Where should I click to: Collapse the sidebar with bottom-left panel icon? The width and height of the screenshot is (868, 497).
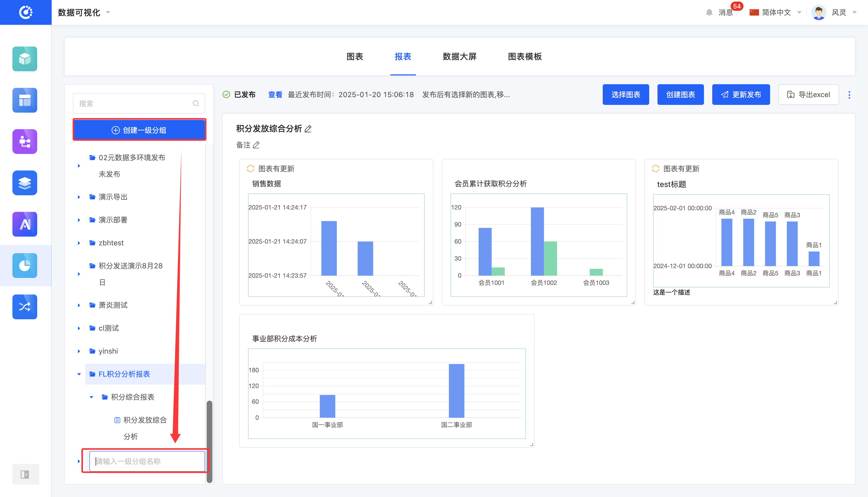25,474
